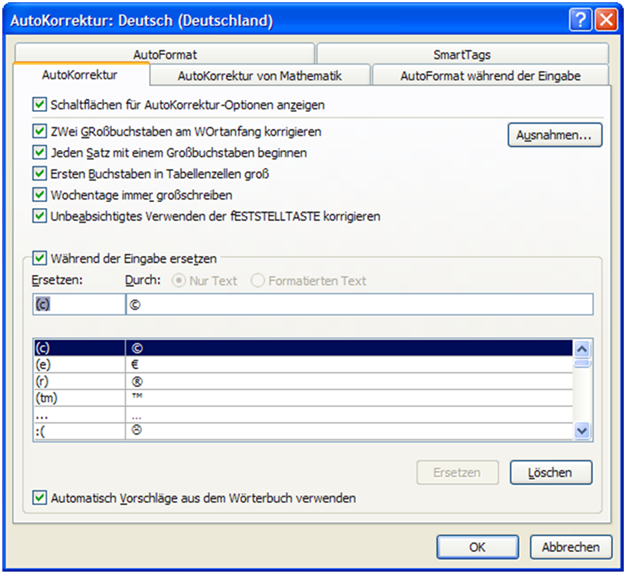Open the SmartTags tab

(x=461, y=55)
